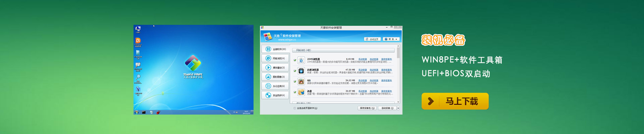
Task: Select 安全防护(4) category
Action: (275, 95)
